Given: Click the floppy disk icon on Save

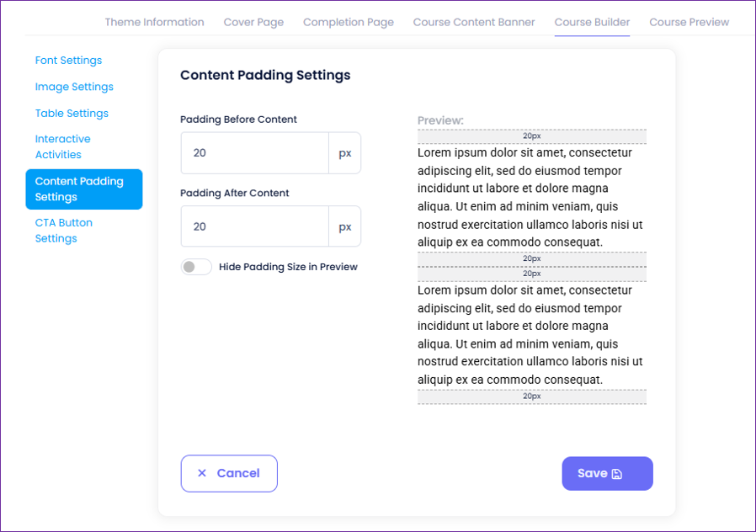Looking at the screenshot, I should click(617, 474).
